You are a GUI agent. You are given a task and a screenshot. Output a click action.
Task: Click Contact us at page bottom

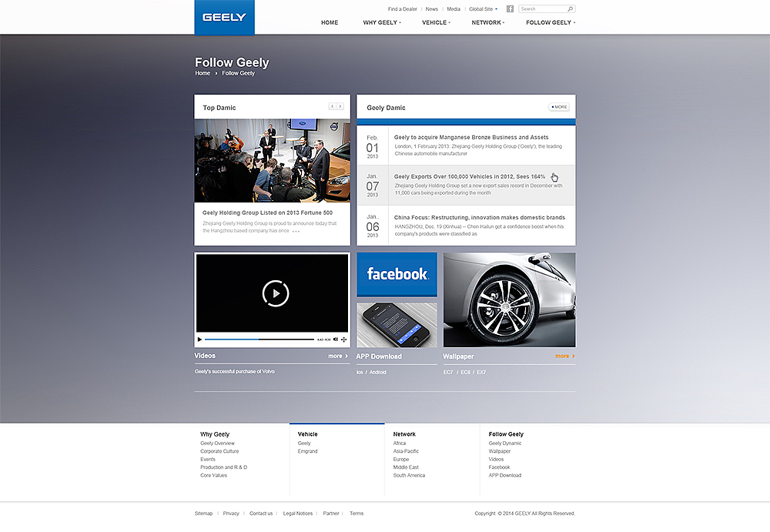(x=261, y=514)
